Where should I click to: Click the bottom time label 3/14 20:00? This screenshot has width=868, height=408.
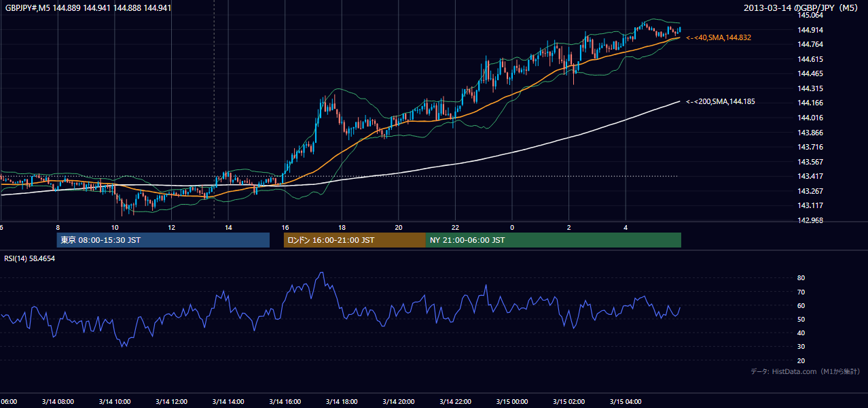(x=399, y=401)
